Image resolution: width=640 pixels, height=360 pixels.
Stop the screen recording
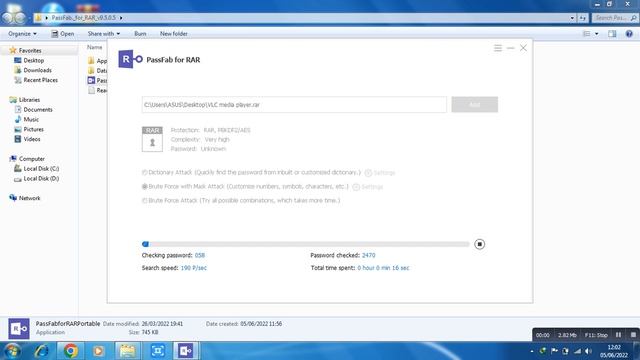[x=633, y=335]
